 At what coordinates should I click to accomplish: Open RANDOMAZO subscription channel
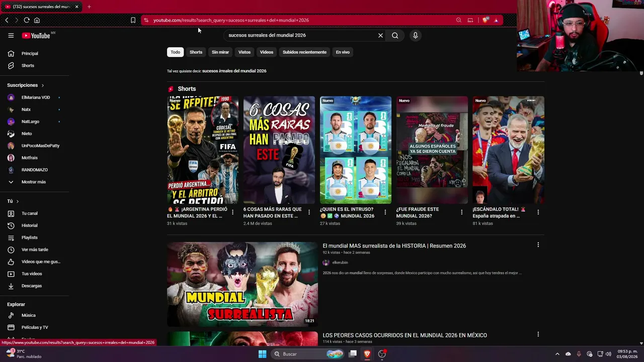click(34, 170)
